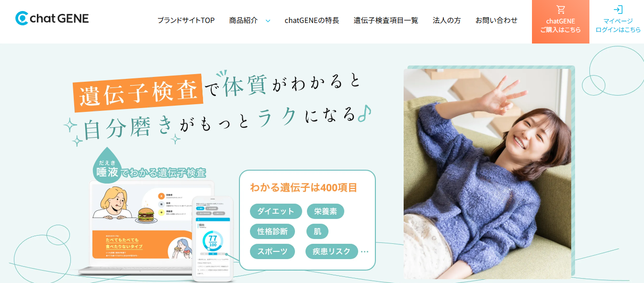644x283 pixels.
Task: Click the smartphone score 77 gauge
Action: 213,241
